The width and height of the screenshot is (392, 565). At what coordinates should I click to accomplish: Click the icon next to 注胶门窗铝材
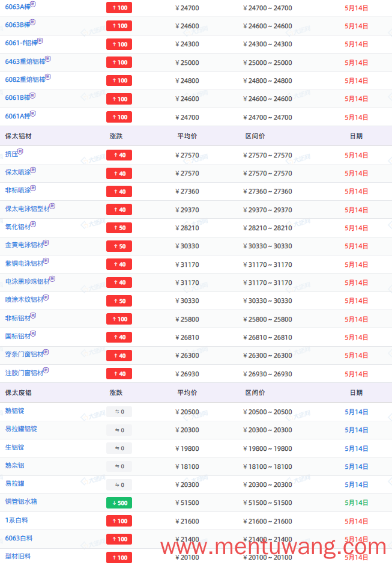click(x=46, y=370)
